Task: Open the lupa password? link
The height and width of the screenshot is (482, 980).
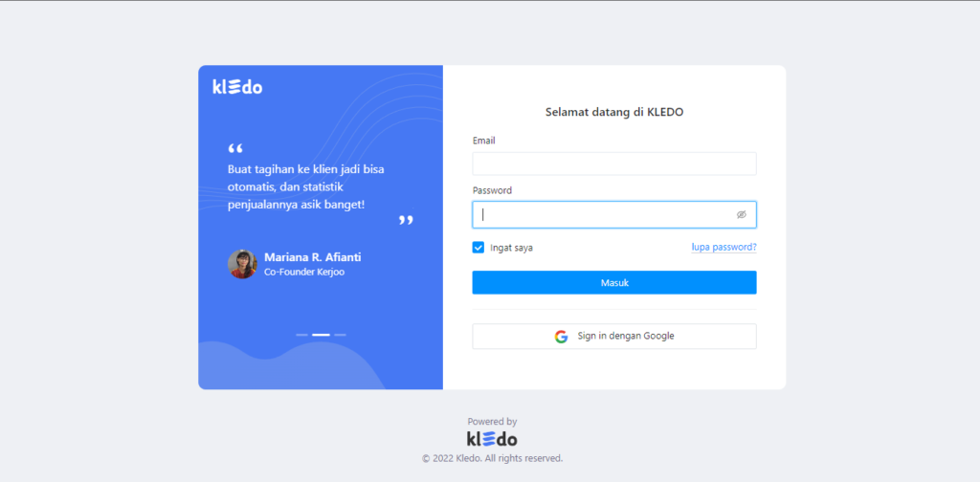Action: (724, 247)
